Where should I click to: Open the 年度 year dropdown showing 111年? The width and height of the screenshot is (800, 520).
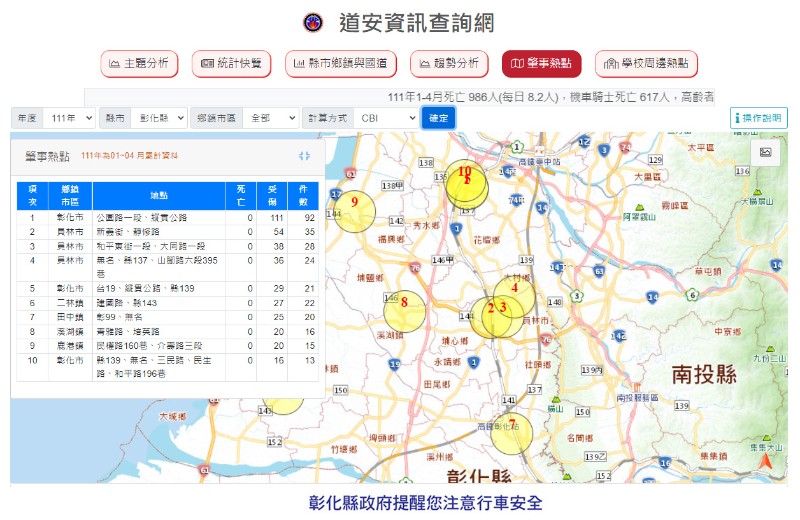[69, 118]
